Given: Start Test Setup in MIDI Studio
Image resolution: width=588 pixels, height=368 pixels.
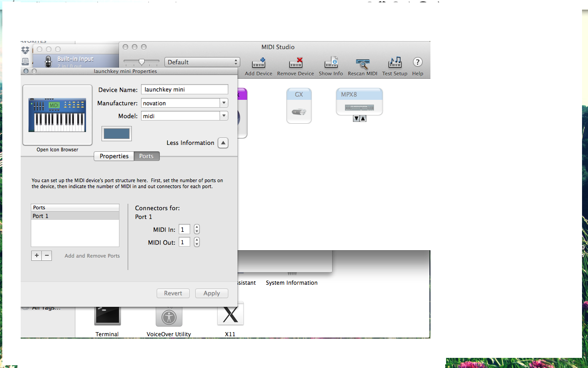Looking at the screenshot, I should (395, 63).
